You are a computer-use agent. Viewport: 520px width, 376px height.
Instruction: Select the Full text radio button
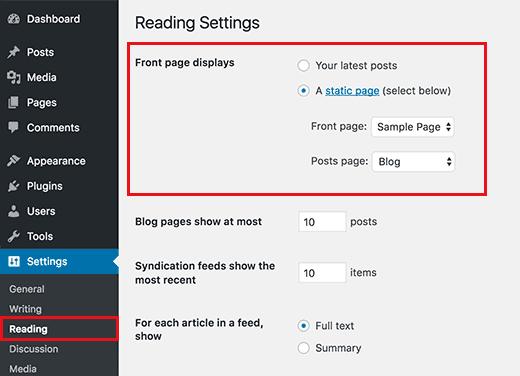click(303, 326)
